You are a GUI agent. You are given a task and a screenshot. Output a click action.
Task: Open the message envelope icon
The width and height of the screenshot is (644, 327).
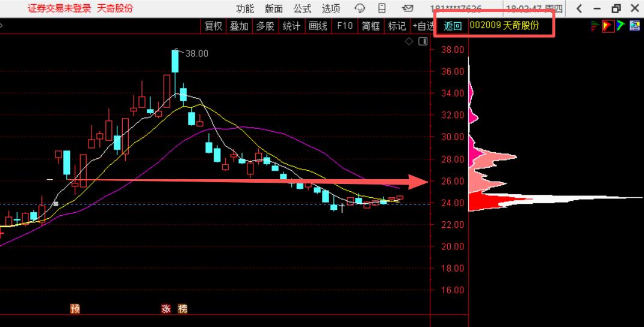coord(407,8)
